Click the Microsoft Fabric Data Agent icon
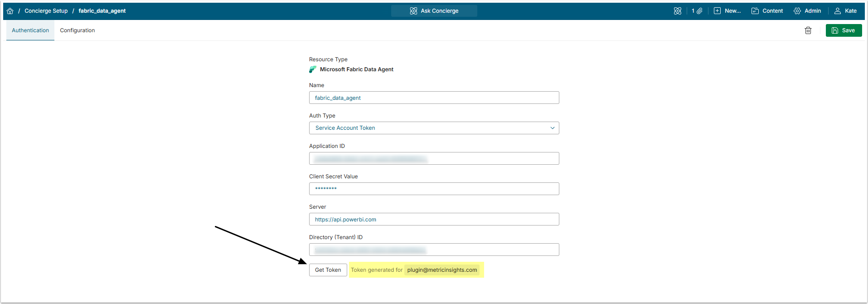Image resolution: width=868 pixels, height=304 pixels. pos(313,69)
